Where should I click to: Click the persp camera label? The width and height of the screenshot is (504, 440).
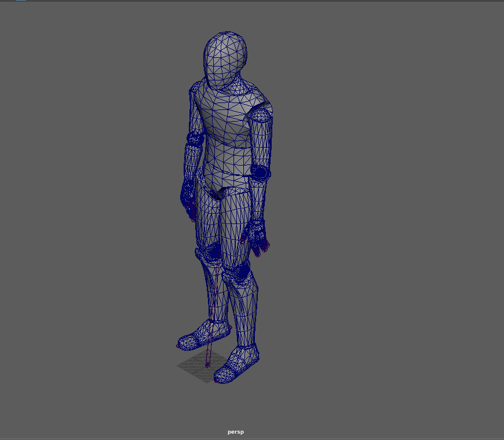point(235,431)
